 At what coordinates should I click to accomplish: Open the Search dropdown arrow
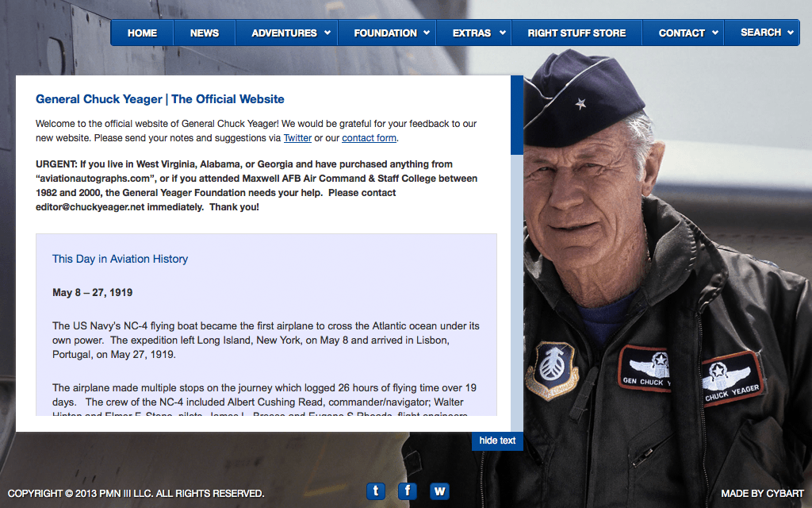point(790,33)
